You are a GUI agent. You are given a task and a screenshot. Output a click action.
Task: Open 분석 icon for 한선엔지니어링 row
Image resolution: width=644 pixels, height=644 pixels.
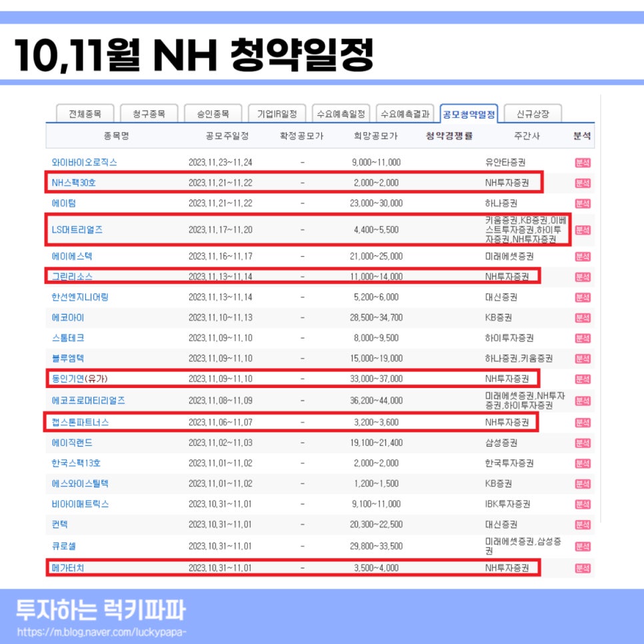tap(583, 297)
